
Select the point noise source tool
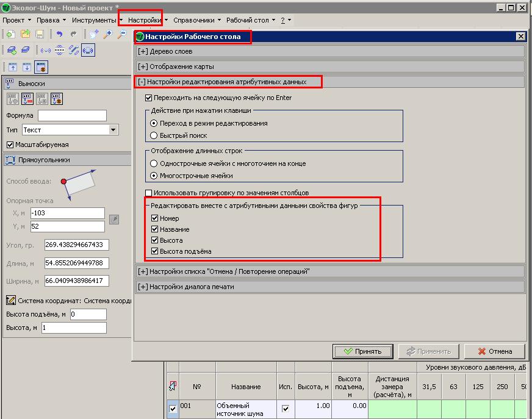[x=46, y=51]
